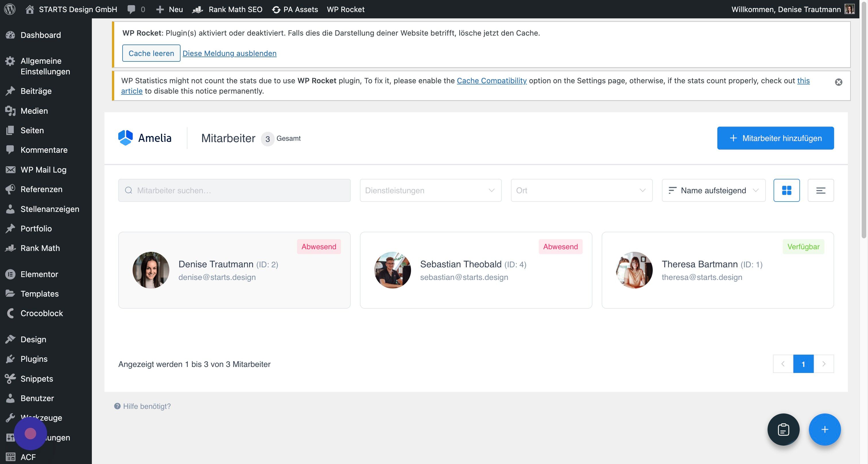Click PA Assets in admin bar
Screen dimensions: 868x464
[x=295, y=9]
